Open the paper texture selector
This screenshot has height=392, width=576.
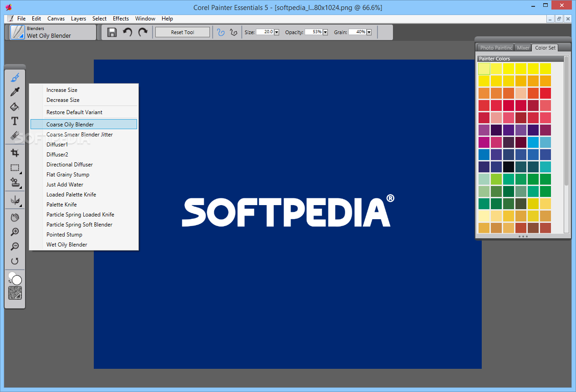coord(15,293)
